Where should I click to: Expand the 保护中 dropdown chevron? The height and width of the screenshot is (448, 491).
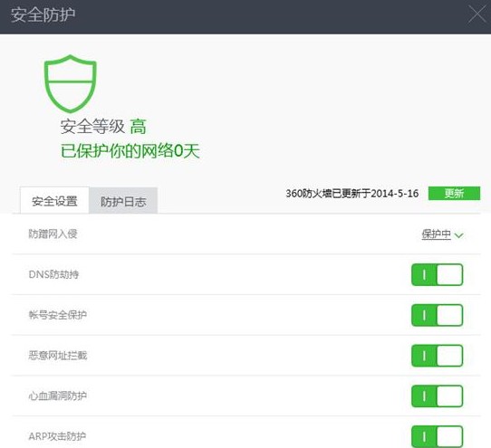458,235
